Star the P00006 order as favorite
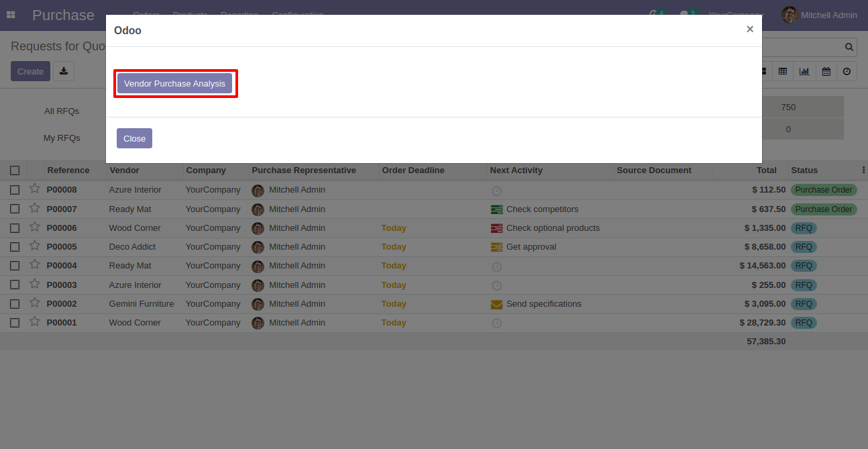Image resolution: width=868 pixels, height=449 pixels. [35, 227]
